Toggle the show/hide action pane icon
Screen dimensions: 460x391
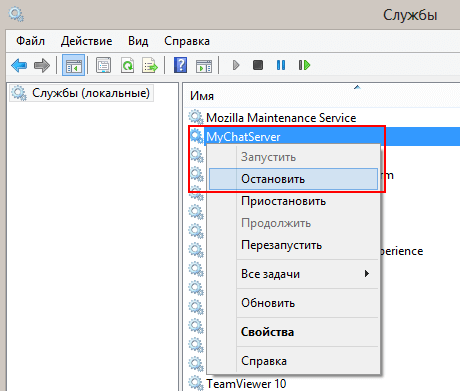coord(204,65)
